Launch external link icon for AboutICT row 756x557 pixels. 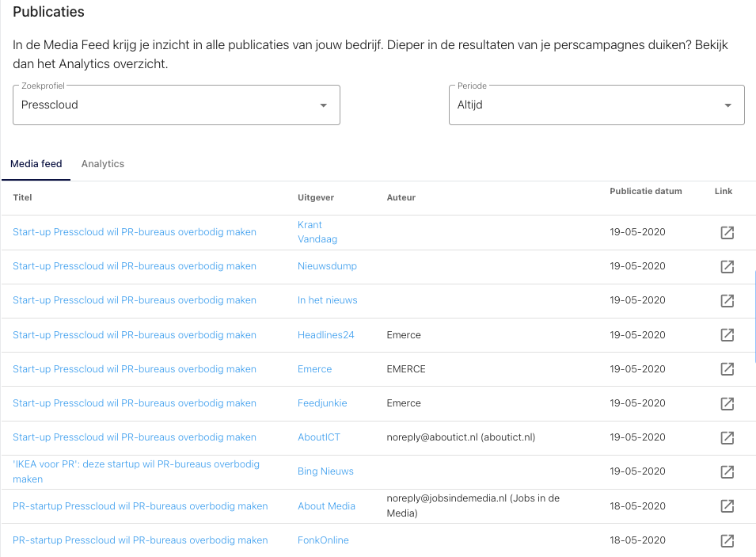(x=726, y=437)
